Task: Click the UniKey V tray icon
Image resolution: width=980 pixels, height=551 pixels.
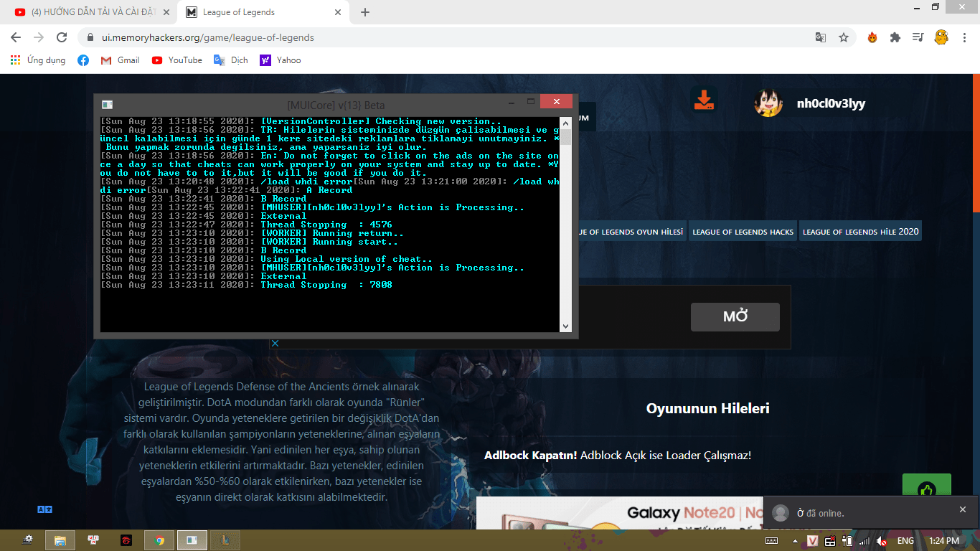Action: (813, 540)
